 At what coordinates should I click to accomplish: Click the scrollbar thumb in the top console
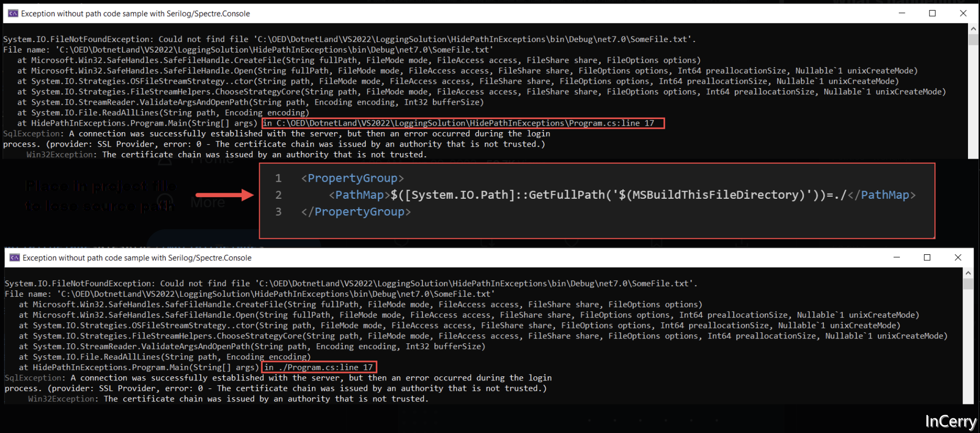point(973,40)
